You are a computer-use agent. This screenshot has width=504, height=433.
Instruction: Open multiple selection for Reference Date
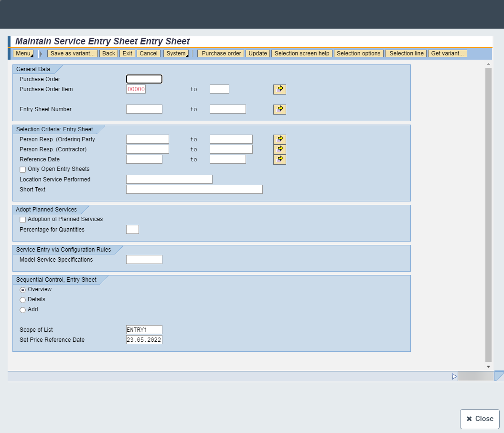[x=279, y=159]
